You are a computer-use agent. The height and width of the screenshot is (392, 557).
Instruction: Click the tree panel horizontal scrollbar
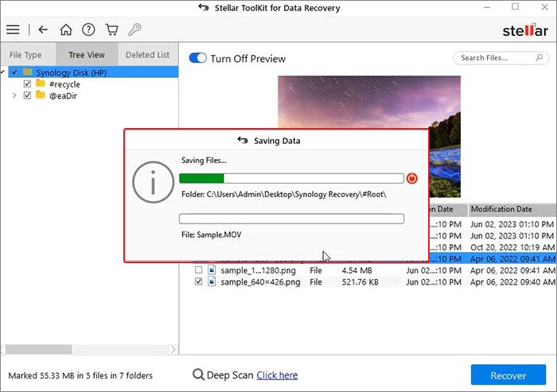point(38,350)
